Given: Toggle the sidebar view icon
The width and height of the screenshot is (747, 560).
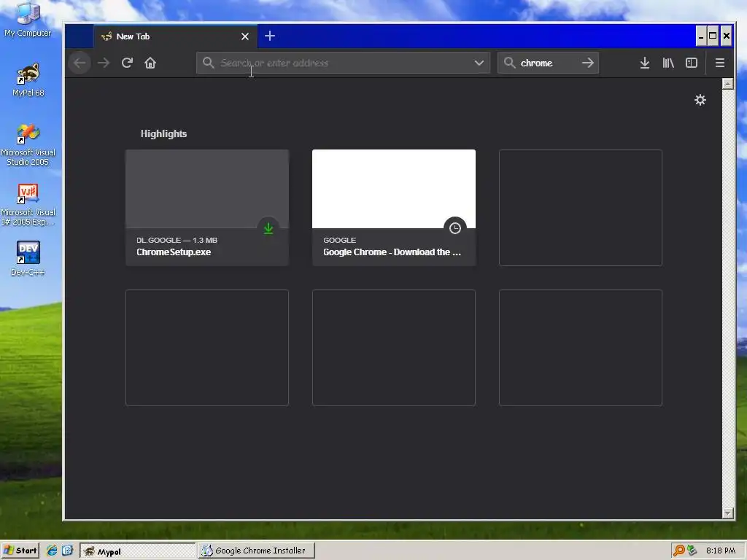Looking at the screenshot, I should pyautogui.click(x=692, y=63).
